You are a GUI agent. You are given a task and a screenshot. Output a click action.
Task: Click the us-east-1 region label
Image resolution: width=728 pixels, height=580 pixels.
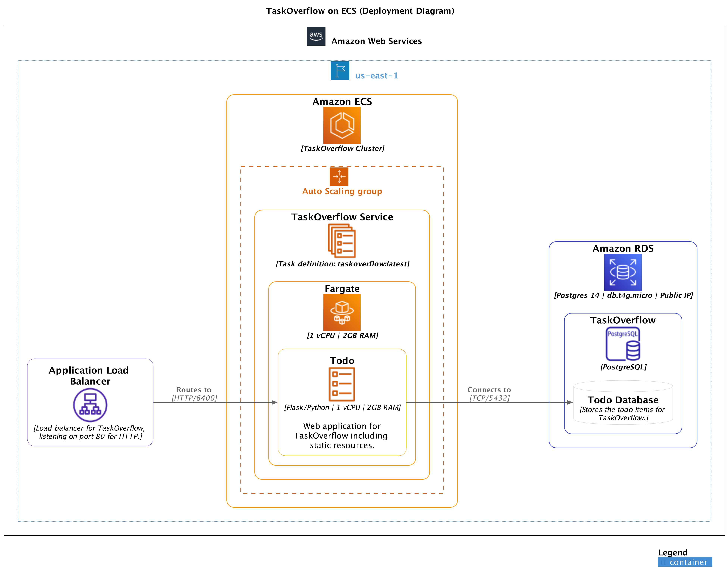[x=376, y=76]
